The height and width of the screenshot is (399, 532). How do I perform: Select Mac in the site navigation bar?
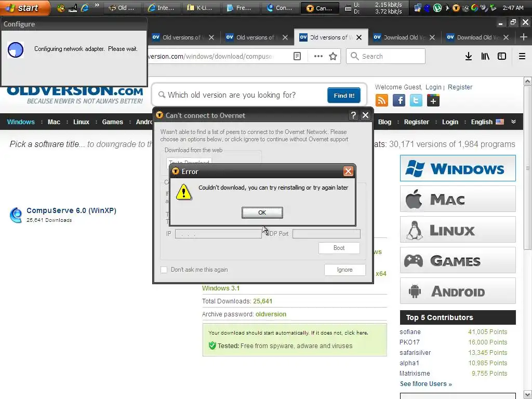[54, 122]
